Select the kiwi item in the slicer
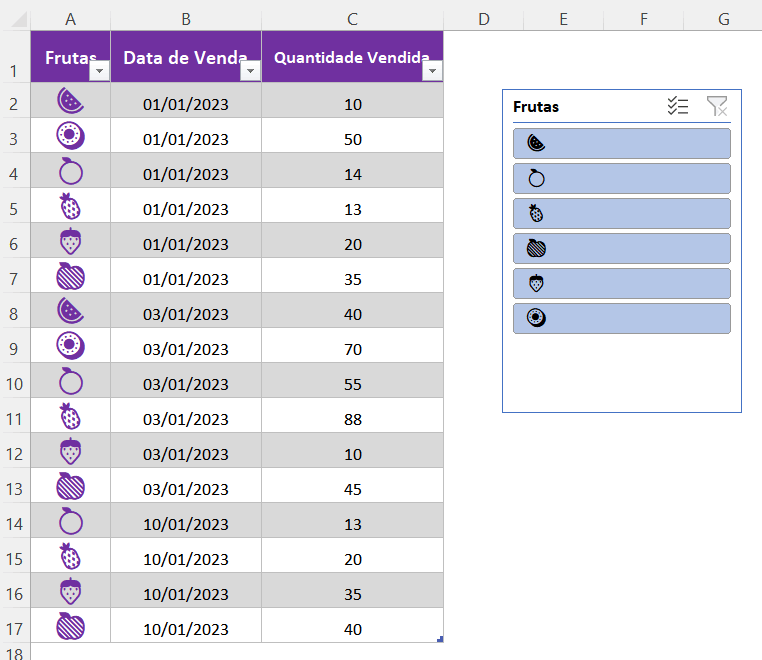Screen dimensions: 762x660 click(621, 318)
